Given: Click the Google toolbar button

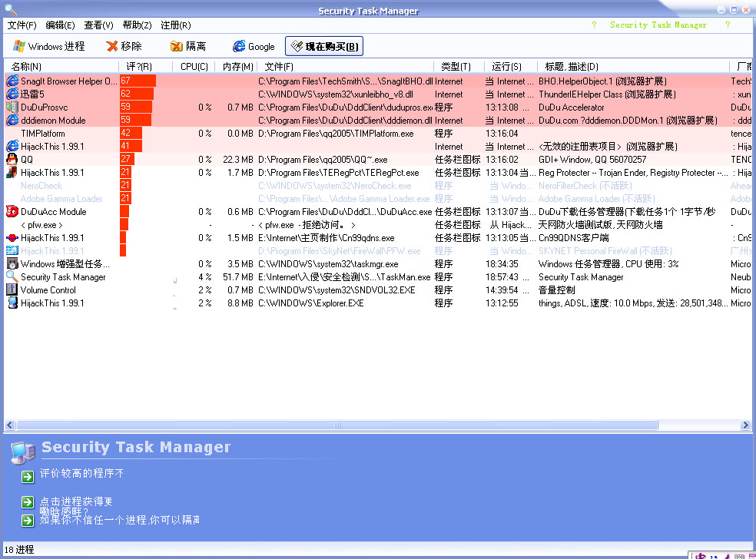Looking at the screenshot, I should (254, 46).
